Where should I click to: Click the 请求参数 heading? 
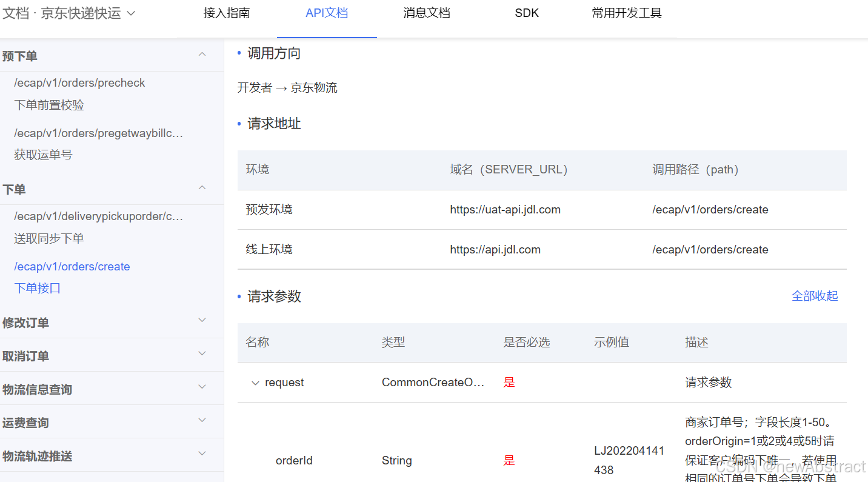pos(274,296)
